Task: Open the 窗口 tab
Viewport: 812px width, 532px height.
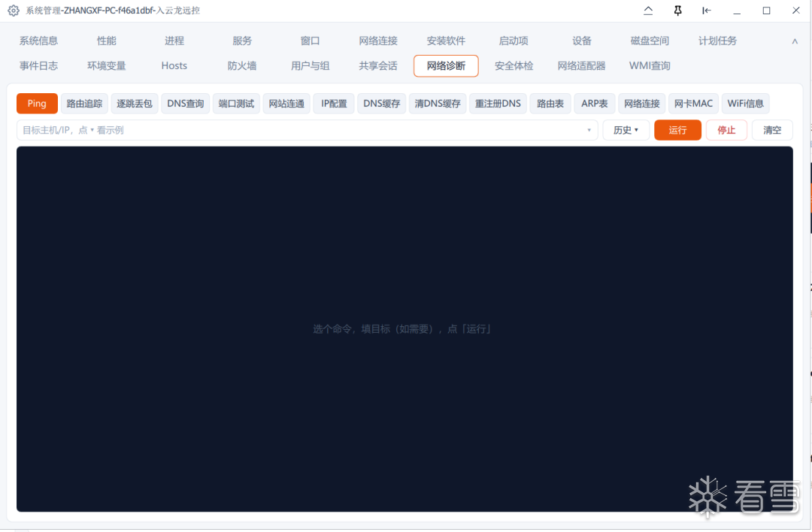Action: [311, 41]
